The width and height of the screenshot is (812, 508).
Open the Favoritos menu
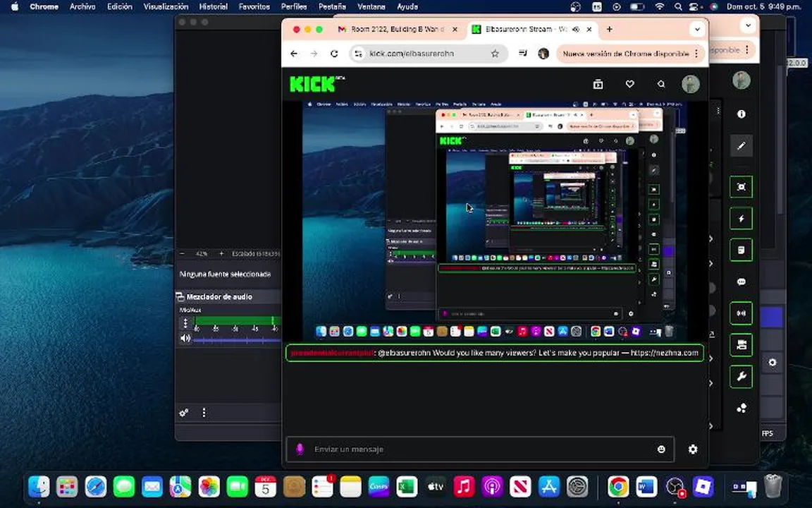254,7
